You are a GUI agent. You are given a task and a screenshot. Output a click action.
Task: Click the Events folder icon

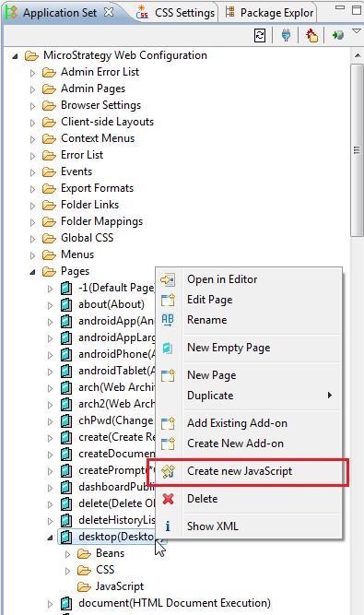[50, 171]
